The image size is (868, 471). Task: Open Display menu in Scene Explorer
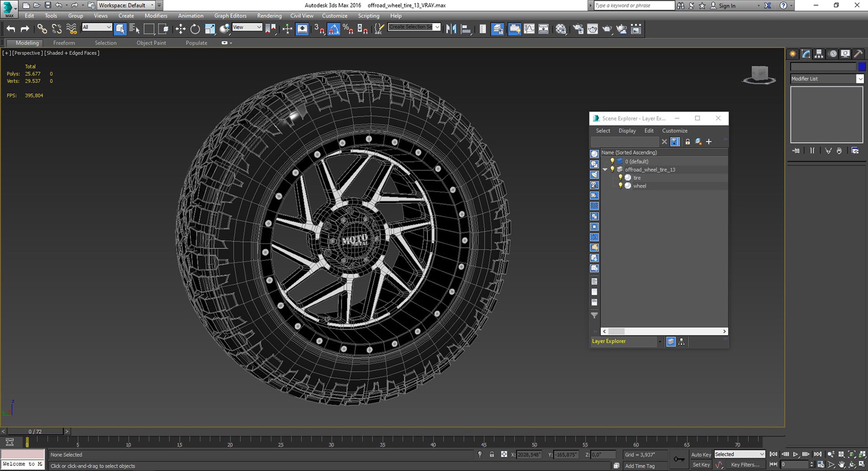(x=627, y=131)
